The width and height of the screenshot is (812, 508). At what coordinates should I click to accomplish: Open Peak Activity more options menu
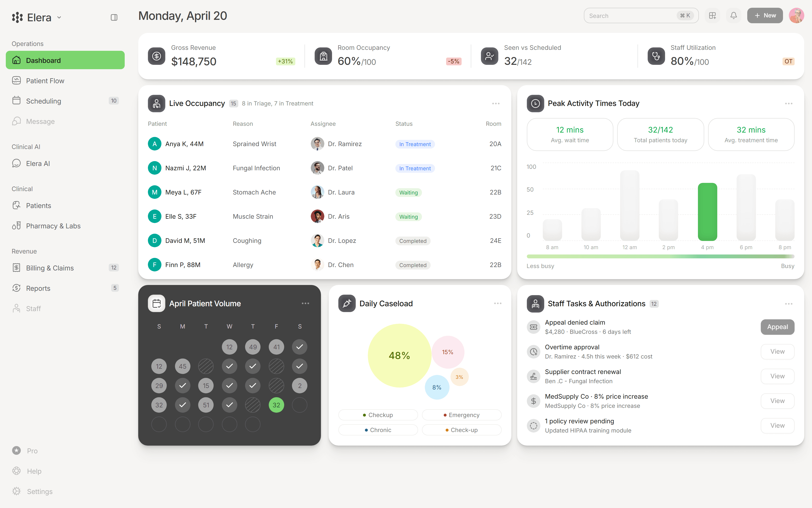tap(789, 104)
